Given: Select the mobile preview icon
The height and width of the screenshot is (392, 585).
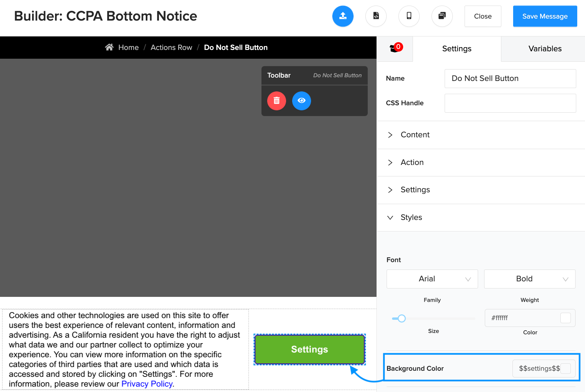Looking at the screenshot, I should 409,16.
